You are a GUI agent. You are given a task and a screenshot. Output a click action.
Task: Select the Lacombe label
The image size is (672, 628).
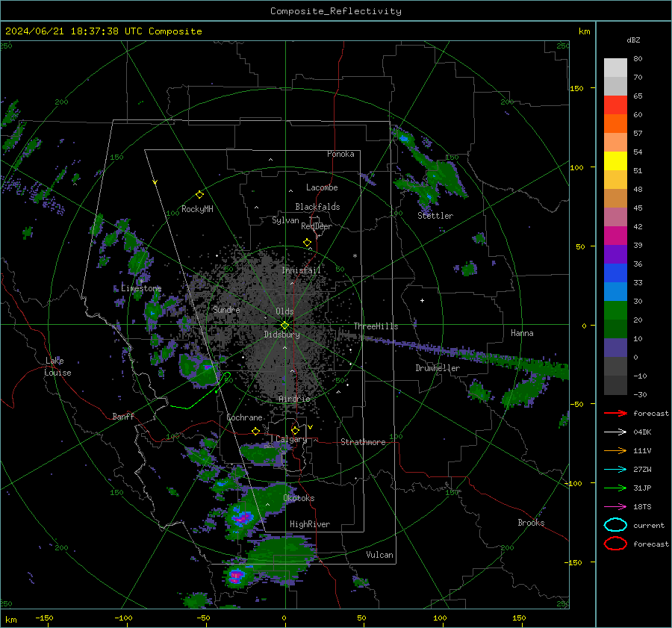tap(322, 187)
